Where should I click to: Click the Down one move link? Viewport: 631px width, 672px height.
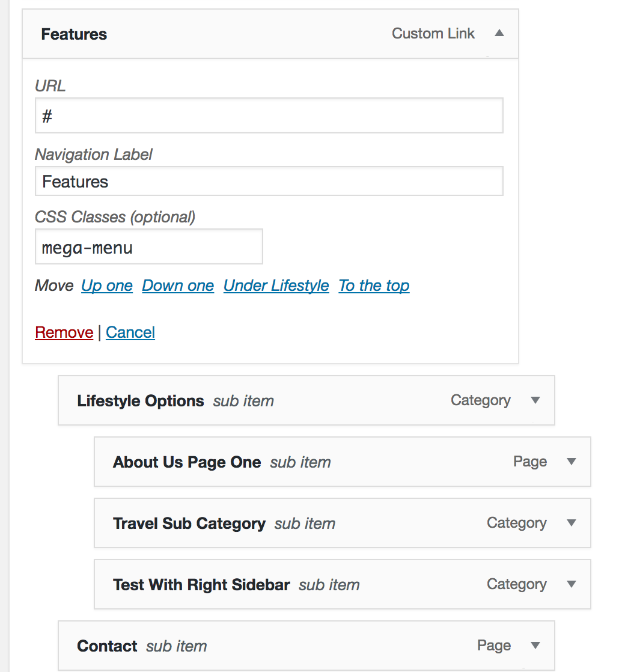178,286
